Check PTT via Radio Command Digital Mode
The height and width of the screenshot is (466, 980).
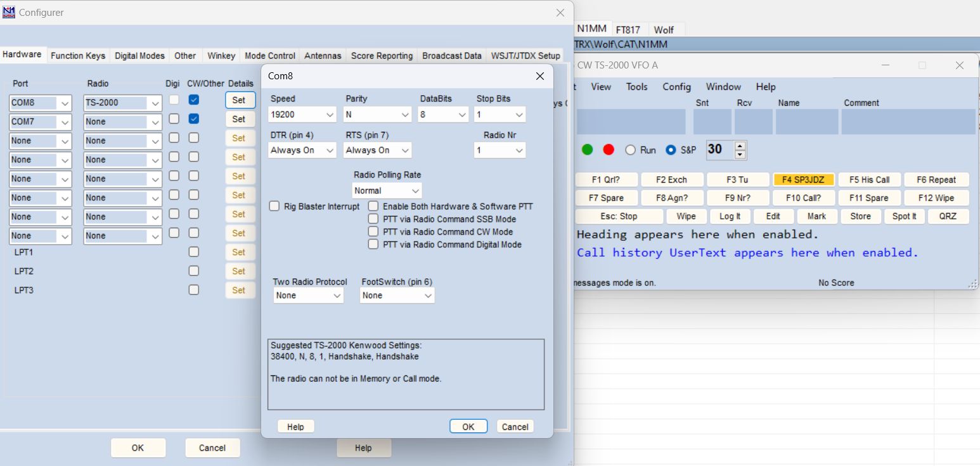(x=373, y=244)
